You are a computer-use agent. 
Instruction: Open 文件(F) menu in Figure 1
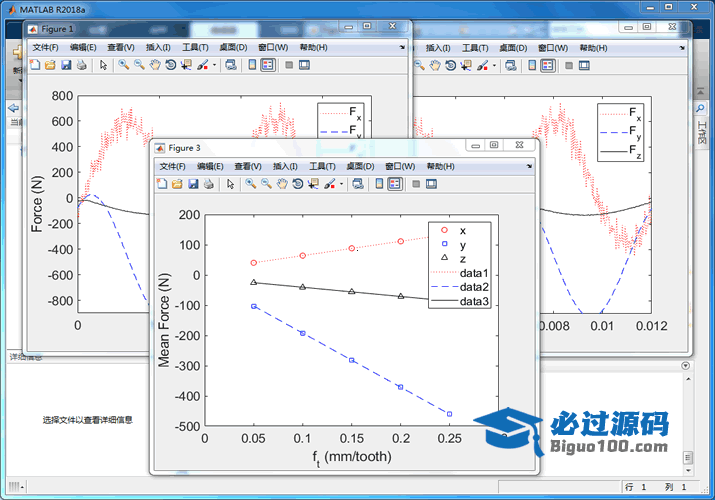click(46, 47)
